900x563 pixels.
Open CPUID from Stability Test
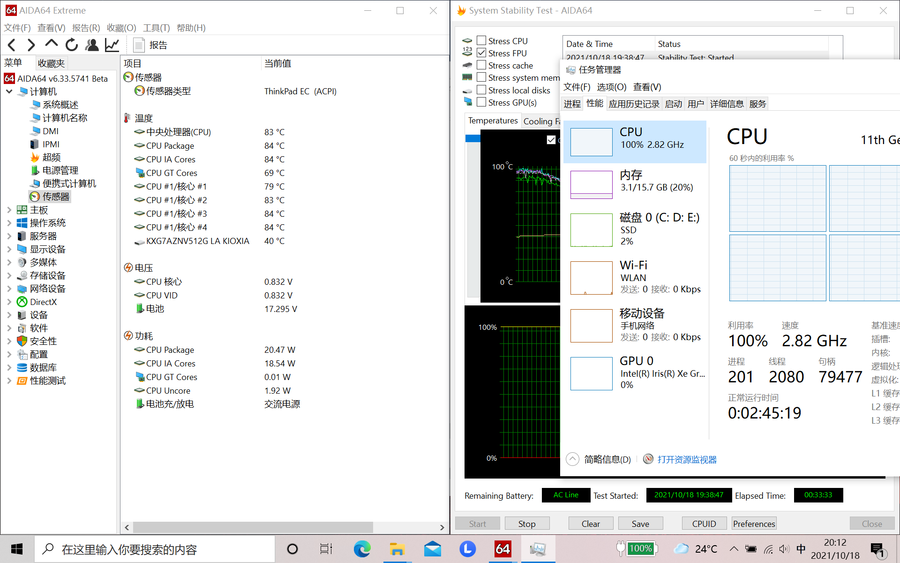[704, 523]
